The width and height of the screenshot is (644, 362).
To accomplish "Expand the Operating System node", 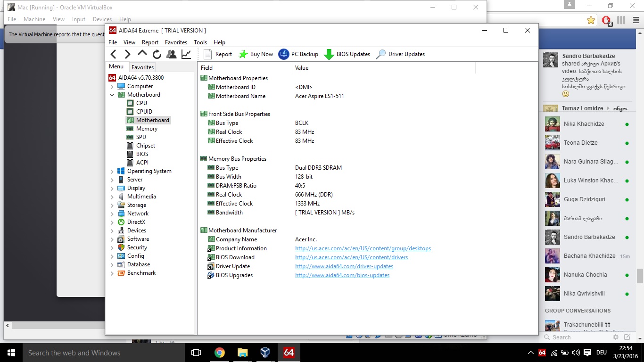I will (112, 172).
